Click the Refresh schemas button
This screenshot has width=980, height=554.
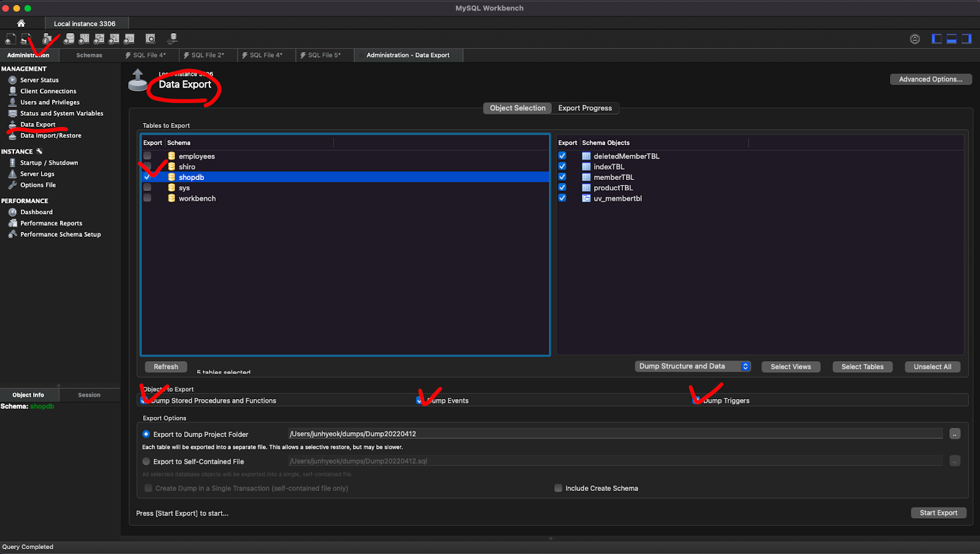point(166,367)
